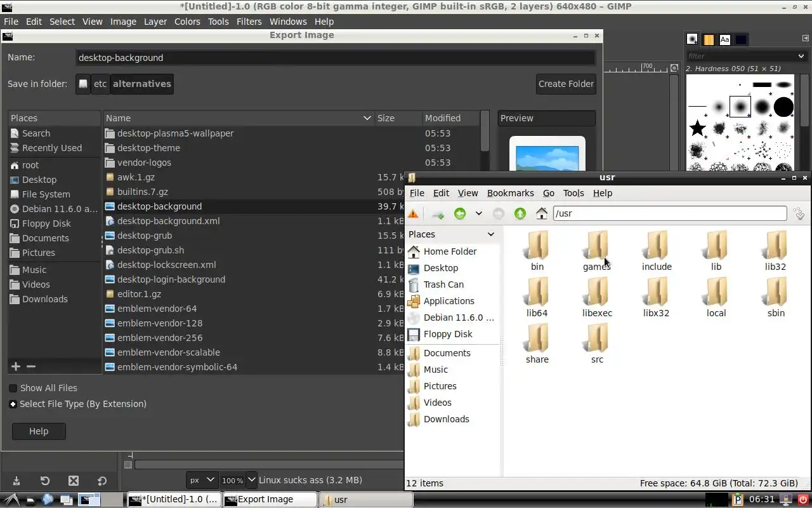Select the large solid black circle brush
Viewport: 812px width, 508px height.
(x=783, y=107)
